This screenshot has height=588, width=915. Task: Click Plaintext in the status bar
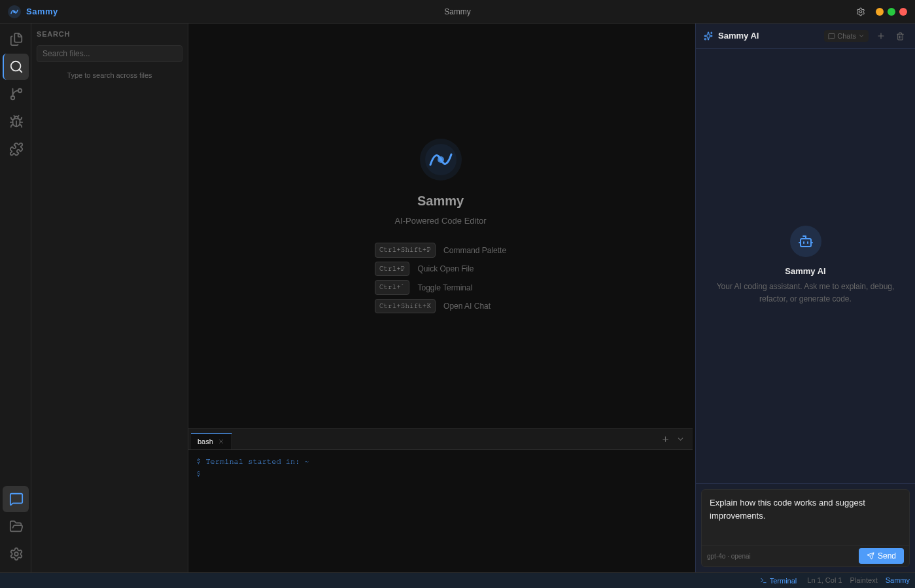coord(863,580)
